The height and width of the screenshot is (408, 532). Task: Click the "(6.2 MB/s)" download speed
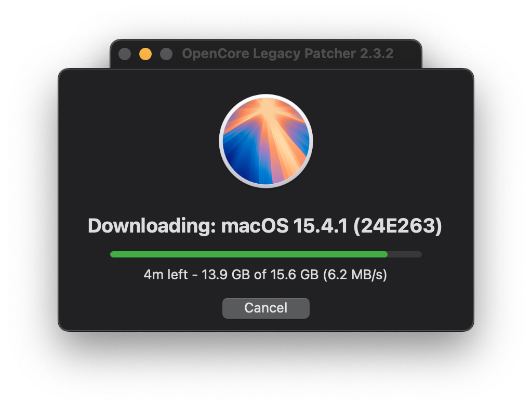[355, 275]
